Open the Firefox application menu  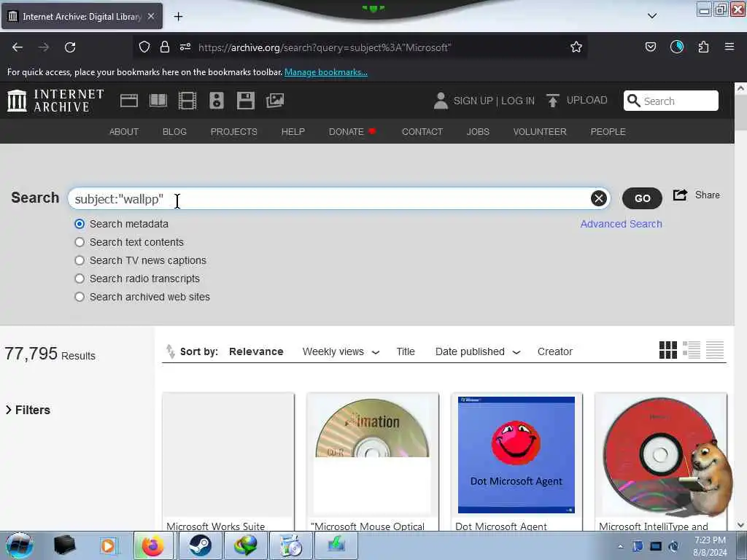729,47
